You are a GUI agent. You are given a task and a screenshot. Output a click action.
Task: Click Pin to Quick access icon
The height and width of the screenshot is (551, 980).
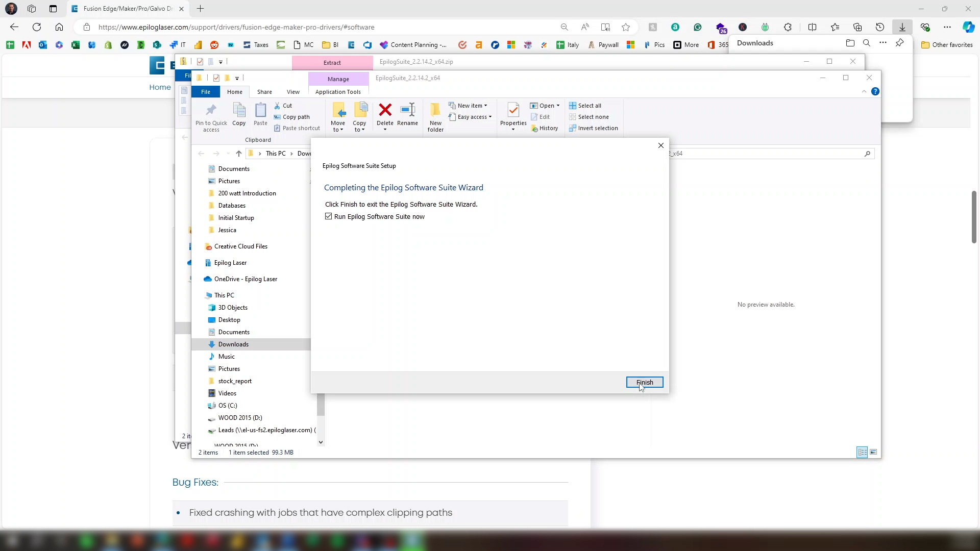tap(211, 110)
